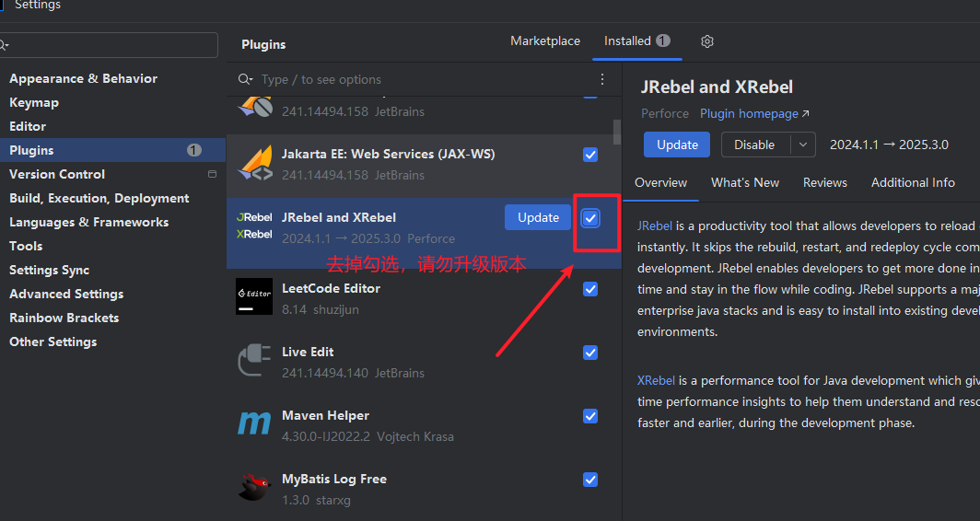
Task: Click the Live Edit plug icon
Action: 254,361
